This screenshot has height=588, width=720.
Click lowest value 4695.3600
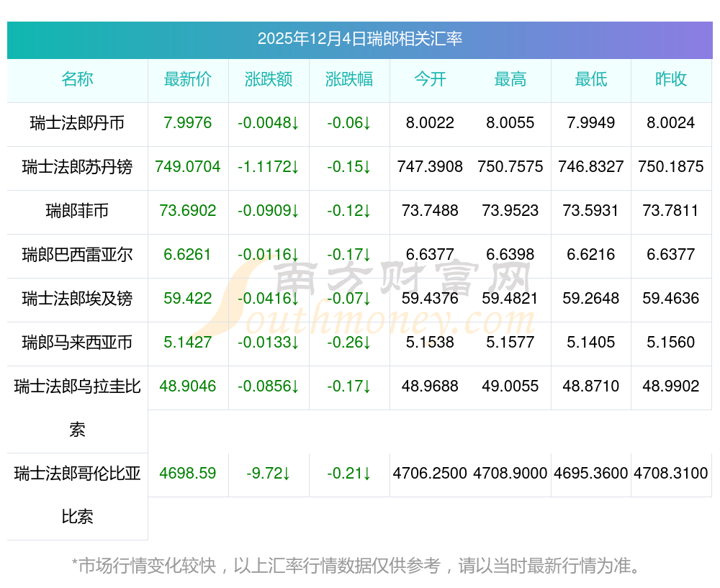coord(591,474)
